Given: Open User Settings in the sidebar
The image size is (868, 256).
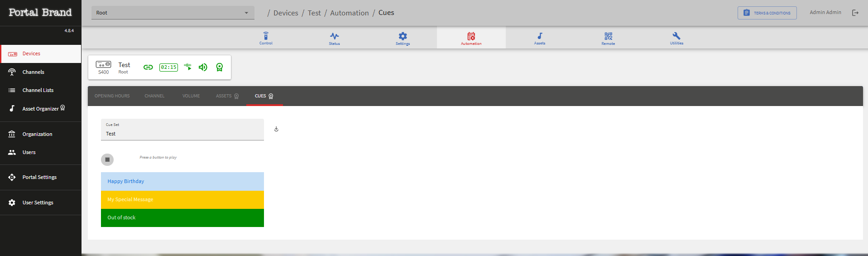Looking at the screenshot, I should click(x=41, y=203).
